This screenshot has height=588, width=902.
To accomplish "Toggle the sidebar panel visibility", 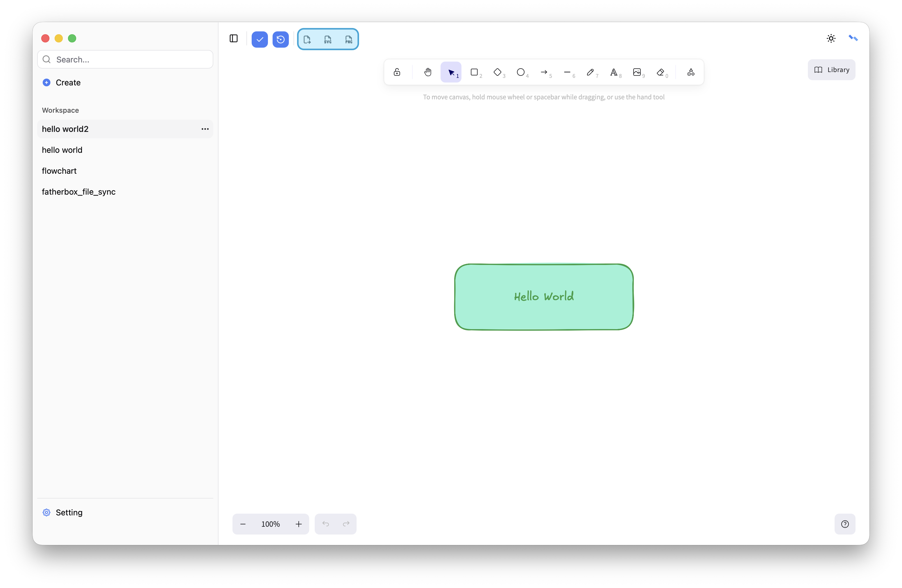I will tap(233, 39).
